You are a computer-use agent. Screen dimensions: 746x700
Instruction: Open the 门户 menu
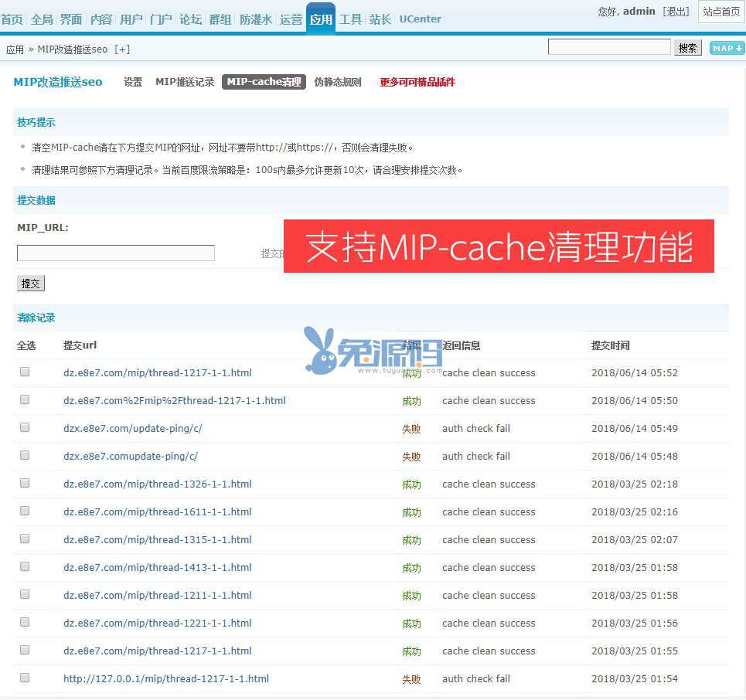[161, 19]
